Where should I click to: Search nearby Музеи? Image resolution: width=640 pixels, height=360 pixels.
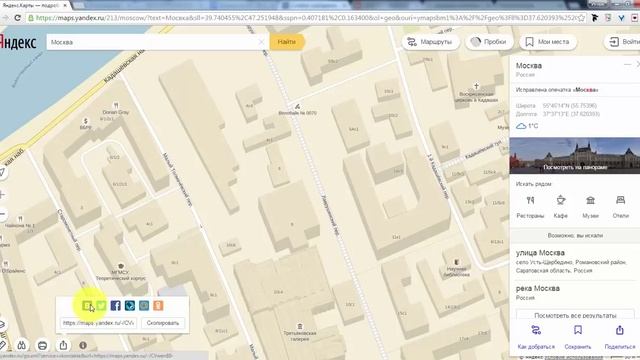(x=590, y=207)
